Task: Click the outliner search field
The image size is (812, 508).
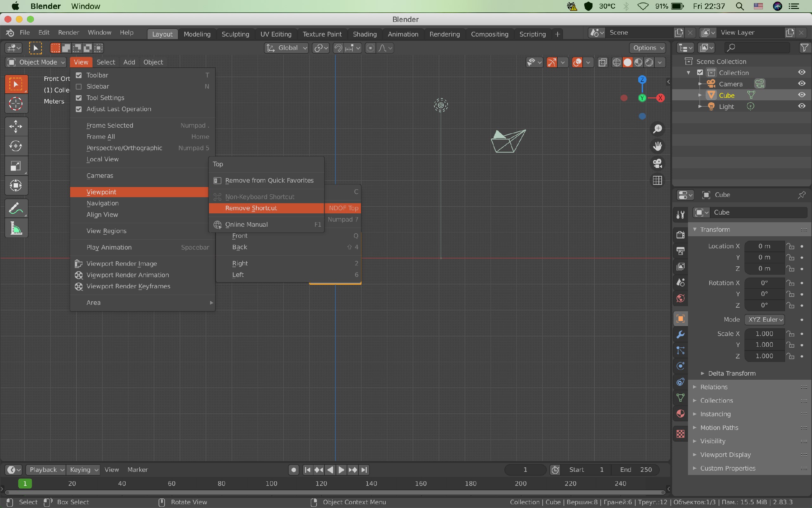Action: 756,48
